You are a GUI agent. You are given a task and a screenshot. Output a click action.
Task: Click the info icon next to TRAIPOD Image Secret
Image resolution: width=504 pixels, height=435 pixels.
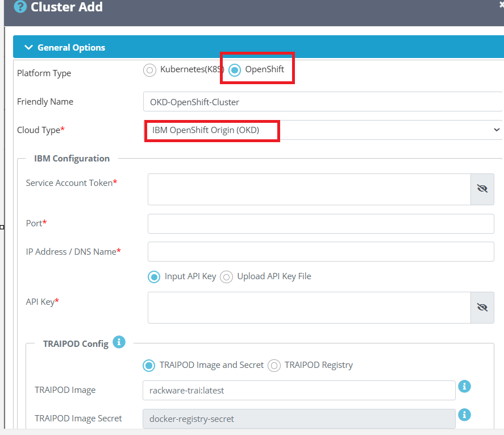[464, 415]
